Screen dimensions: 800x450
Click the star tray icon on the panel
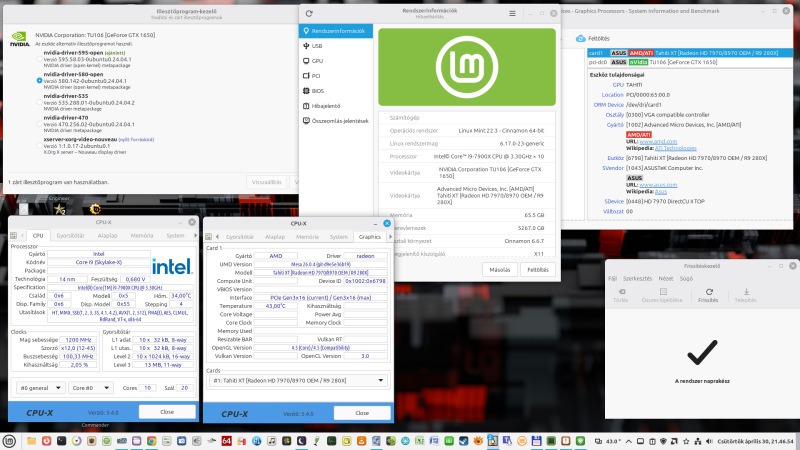point(686,441)
